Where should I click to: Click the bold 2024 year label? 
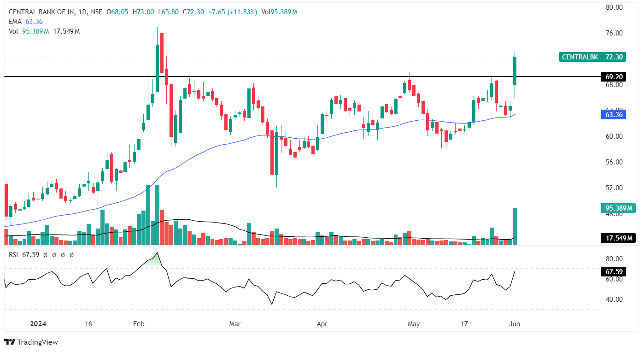pyautogui.click(x=38, y=324)
